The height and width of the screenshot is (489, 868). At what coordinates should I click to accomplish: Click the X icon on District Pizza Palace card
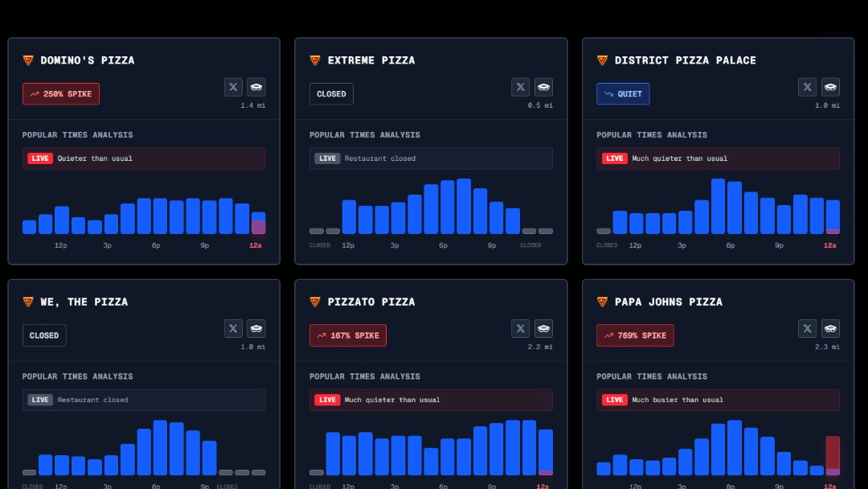pyautogui.click(x=807, y=87)
